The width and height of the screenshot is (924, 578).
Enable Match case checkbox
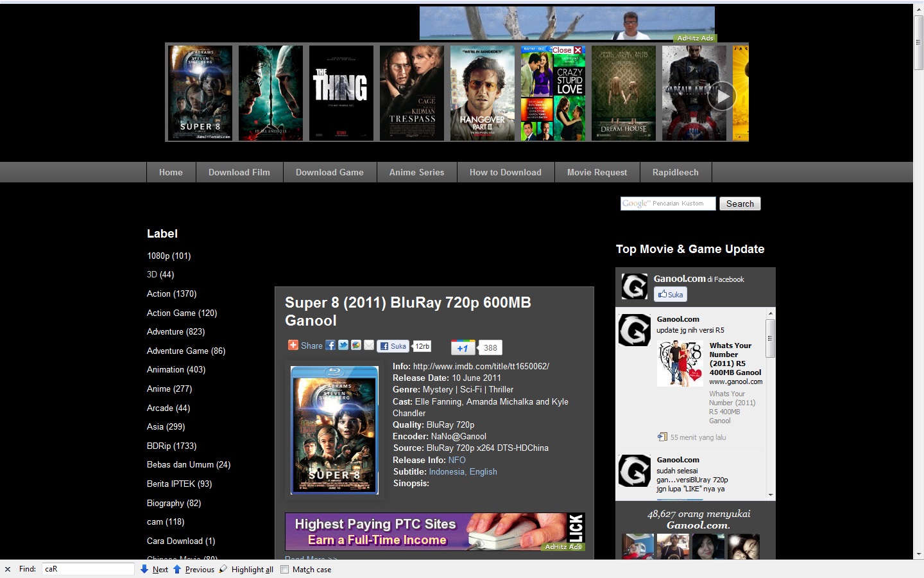tap(285, 569)
